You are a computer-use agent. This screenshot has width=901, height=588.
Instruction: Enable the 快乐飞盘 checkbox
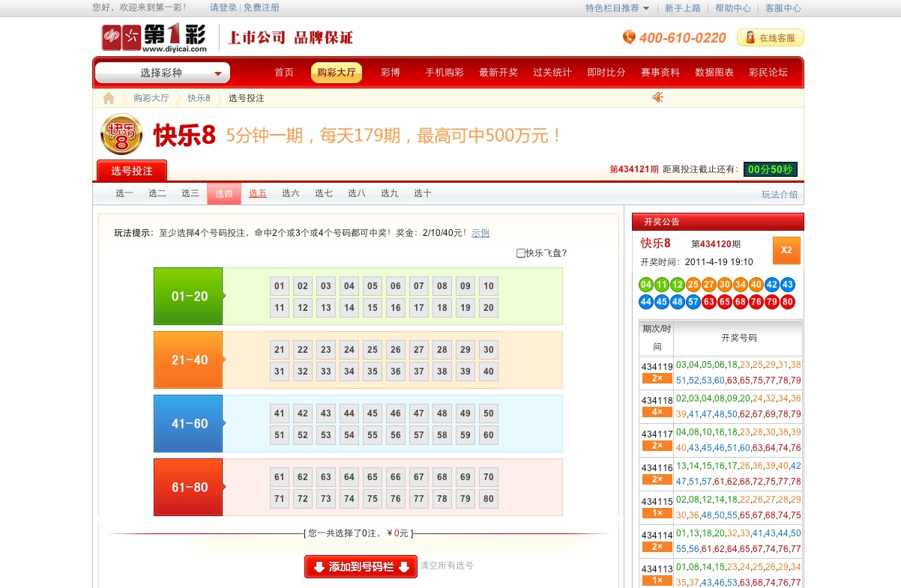point(521,253)
